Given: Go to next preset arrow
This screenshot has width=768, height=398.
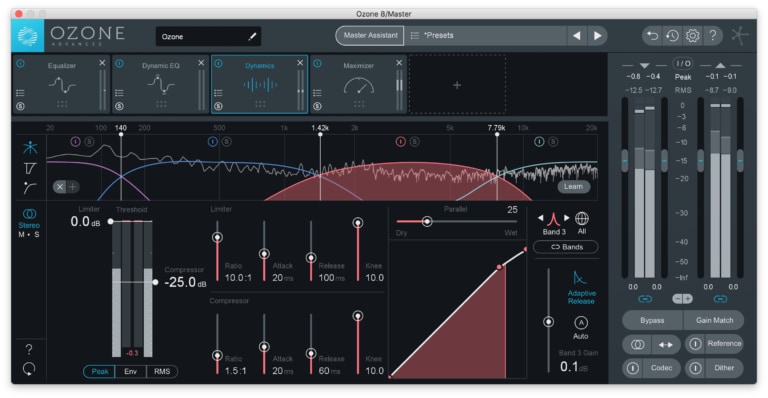Looking at the screenshot, I should (x=597, y=35).
